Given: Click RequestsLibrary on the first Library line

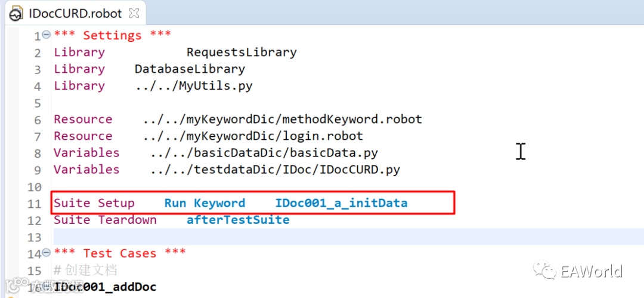Looking at the screenshot, I should 241,52.
